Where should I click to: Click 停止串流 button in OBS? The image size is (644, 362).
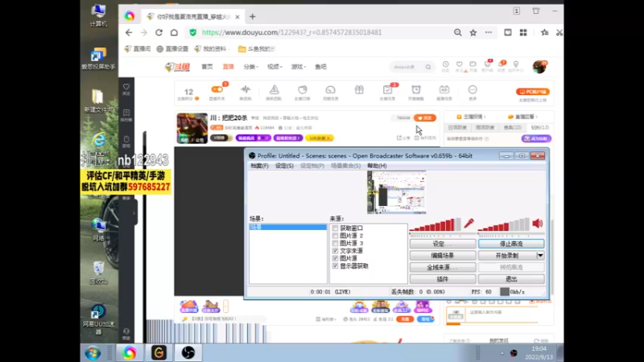coord(511,244)
